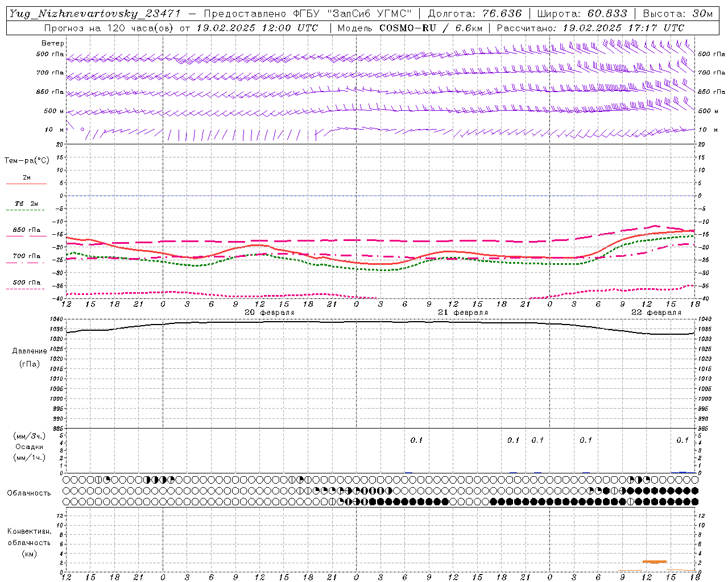Click the 850 гПа temperature legend entry

pyautogui.click(x=26, y=230)
